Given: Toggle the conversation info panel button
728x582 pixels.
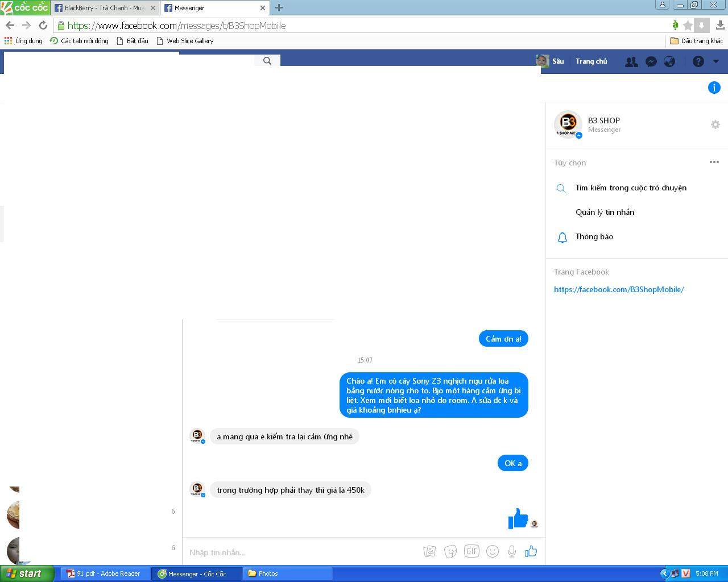Looking at the screenshot, I should click(x=714, y=88).
